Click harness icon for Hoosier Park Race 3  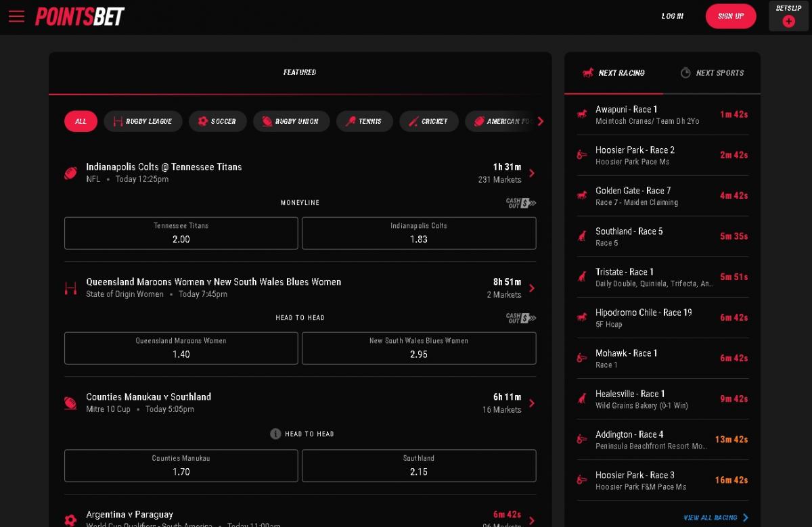(582, 480)
